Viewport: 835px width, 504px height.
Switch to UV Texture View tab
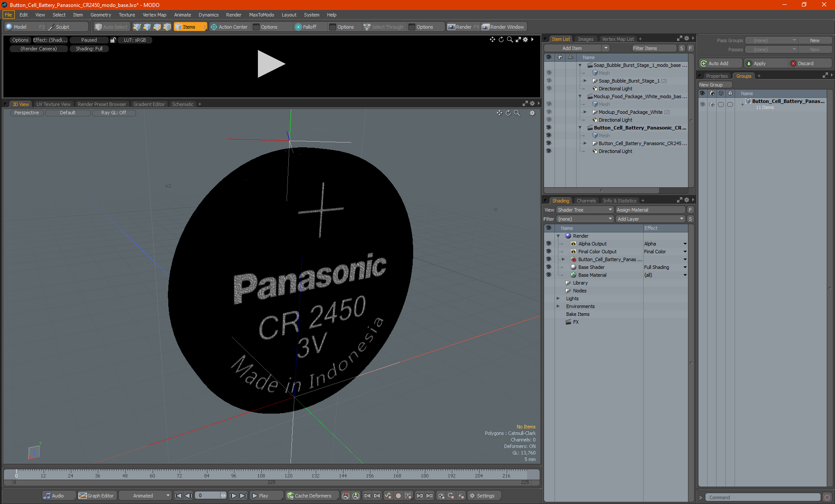click(53, 104)
